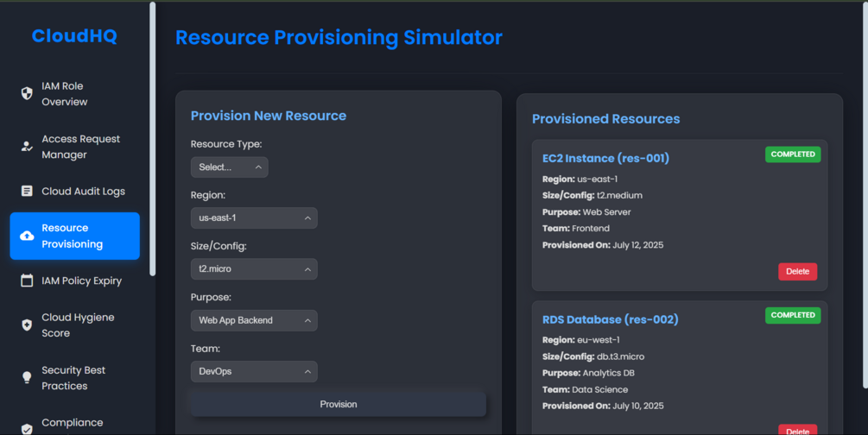
Task: Click the CloudHQ logo text
Action: [74, 36]
